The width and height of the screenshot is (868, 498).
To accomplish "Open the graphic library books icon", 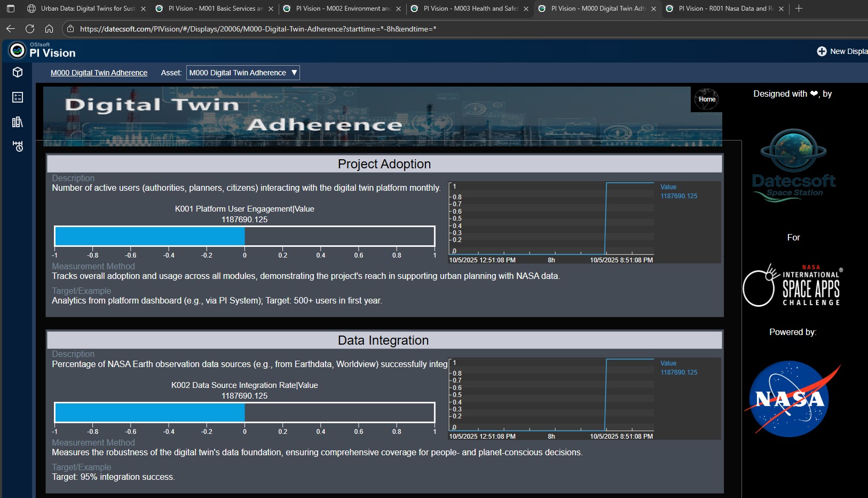I will [x=18, y=122].
